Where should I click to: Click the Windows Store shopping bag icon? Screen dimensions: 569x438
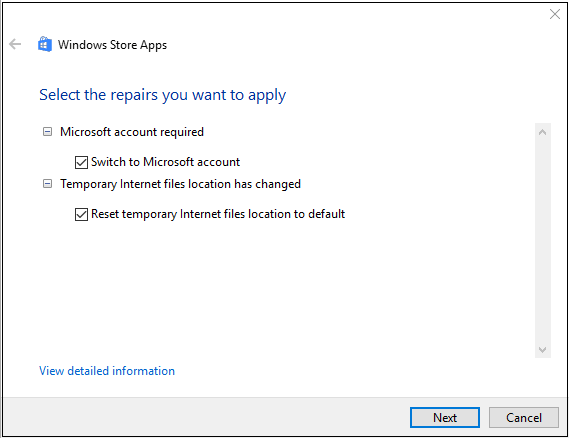pyautogui.click(x=45, y=44)
